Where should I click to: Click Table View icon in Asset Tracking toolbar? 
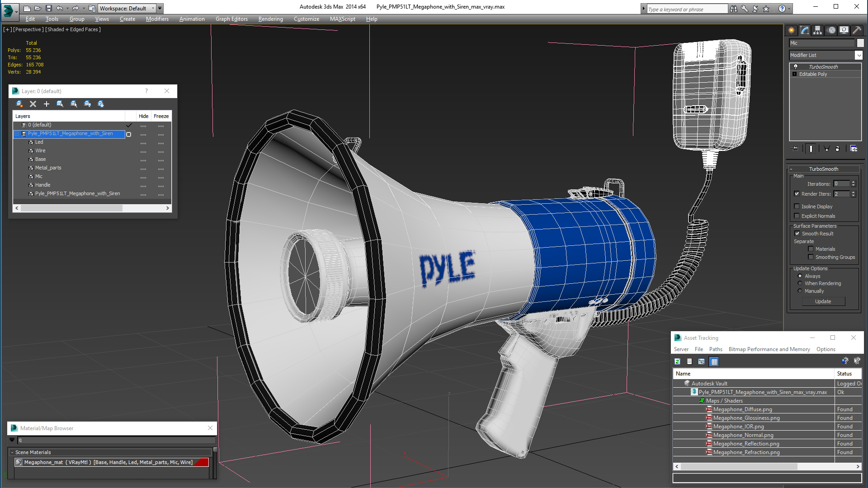[714, 361]
